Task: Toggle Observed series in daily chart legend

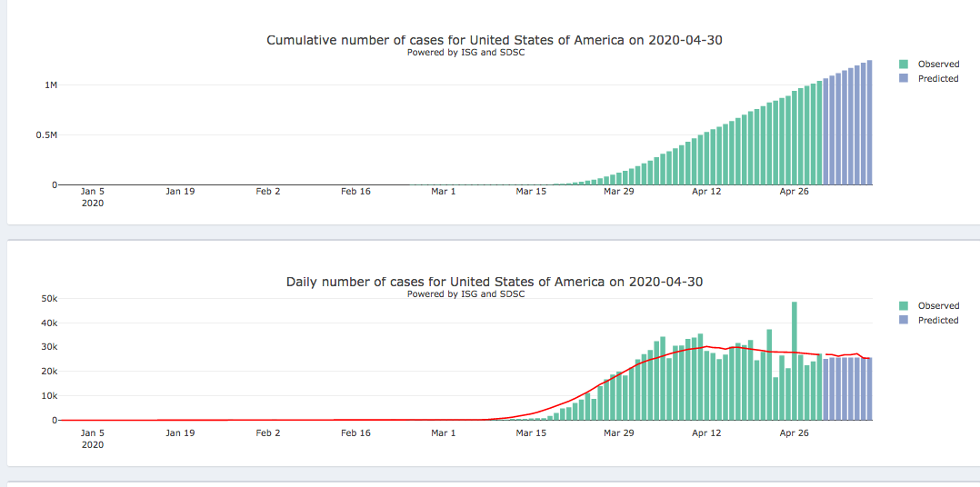Action: (x=938, y=306)
